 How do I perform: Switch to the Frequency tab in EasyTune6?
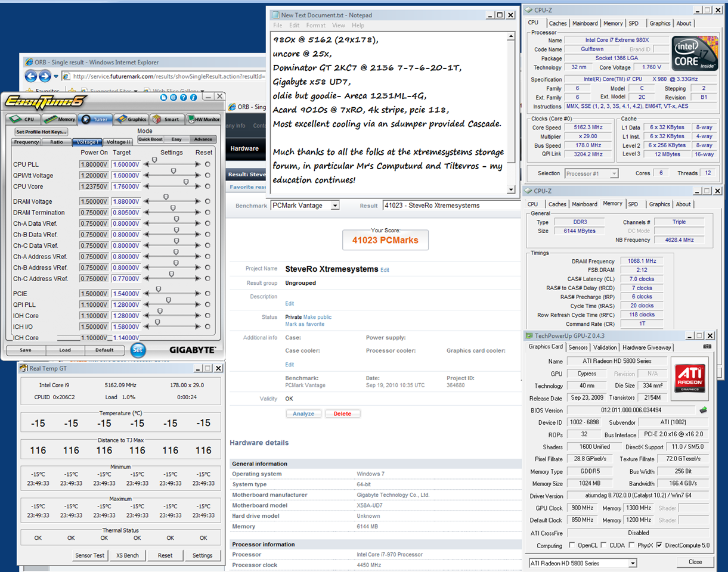coord(27,142)
